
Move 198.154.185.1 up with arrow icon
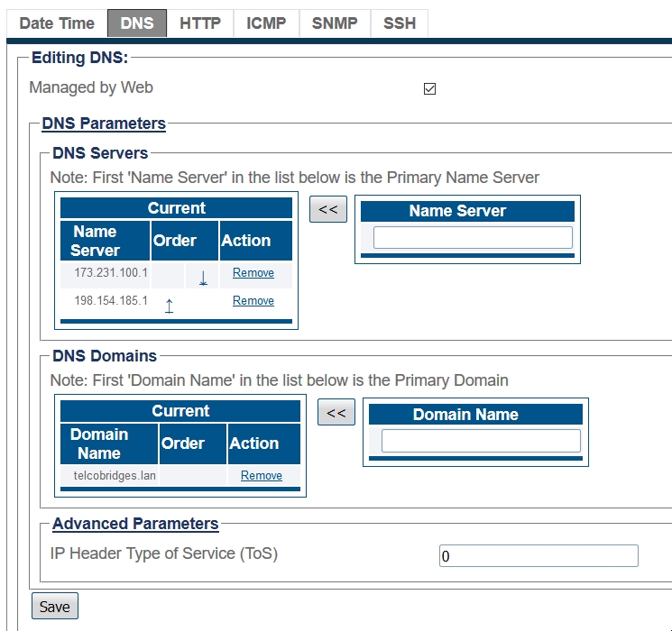point(169,305)
